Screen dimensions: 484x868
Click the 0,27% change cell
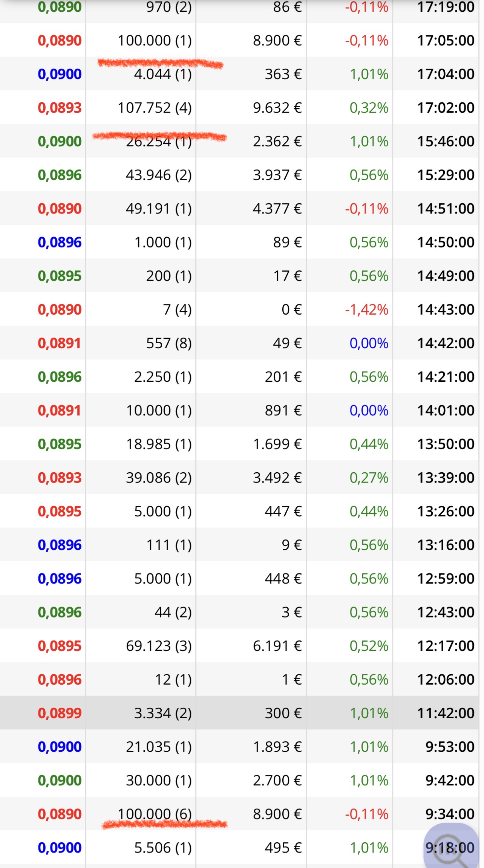click(369, 478)
